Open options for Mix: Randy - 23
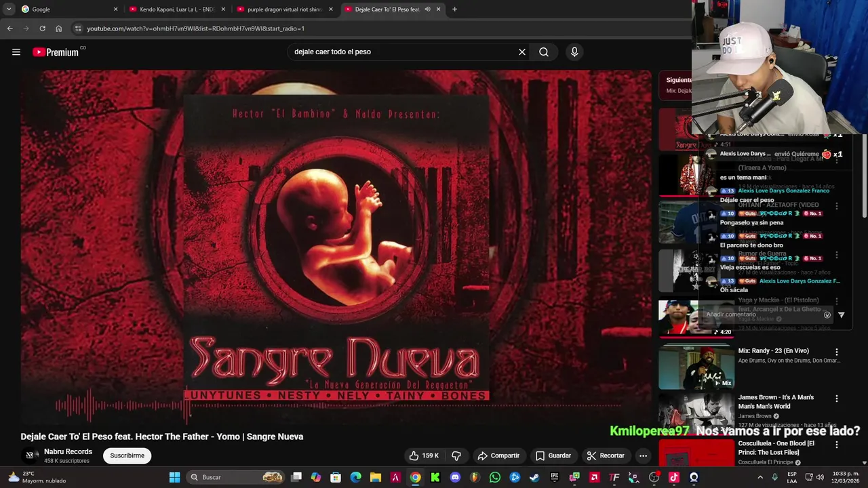The width and height of the screenshot is (868, 488). [x=837, y=352]
